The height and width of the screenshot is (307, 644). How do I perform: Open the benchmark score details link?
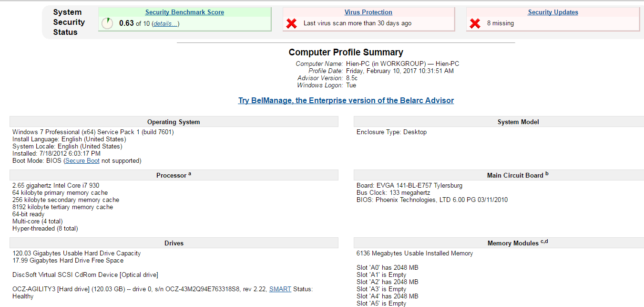click(x=165, y=23)
